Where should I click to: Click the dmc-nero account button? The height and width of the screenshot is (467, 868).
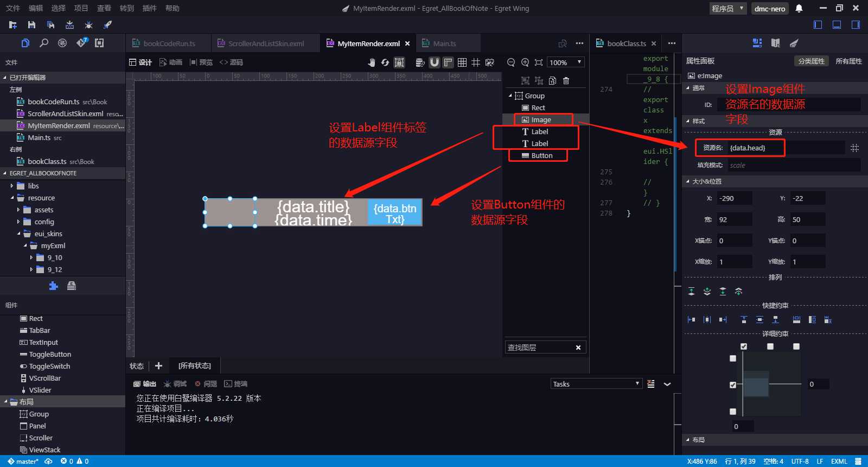[x=770, y=8]
